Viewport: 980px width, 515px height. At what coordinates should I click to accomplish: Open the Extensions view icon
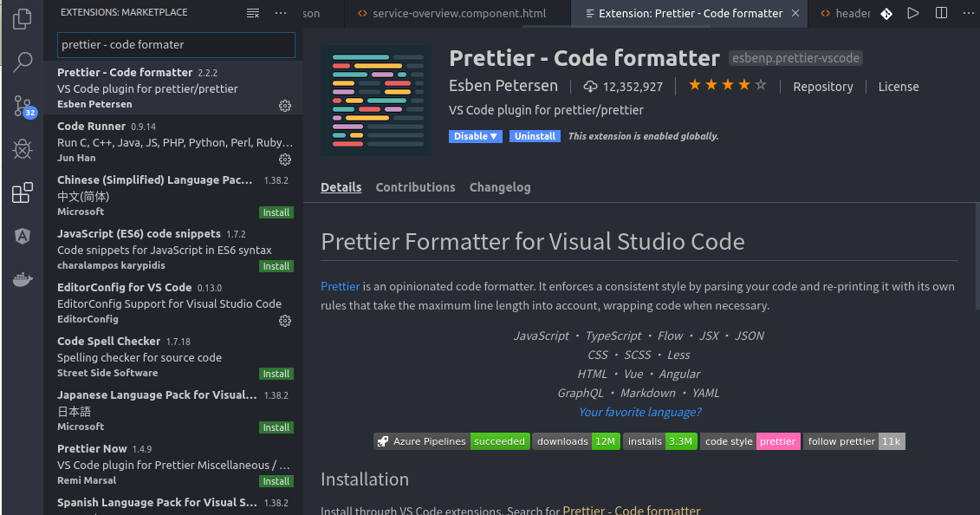(x=23, y=192)
